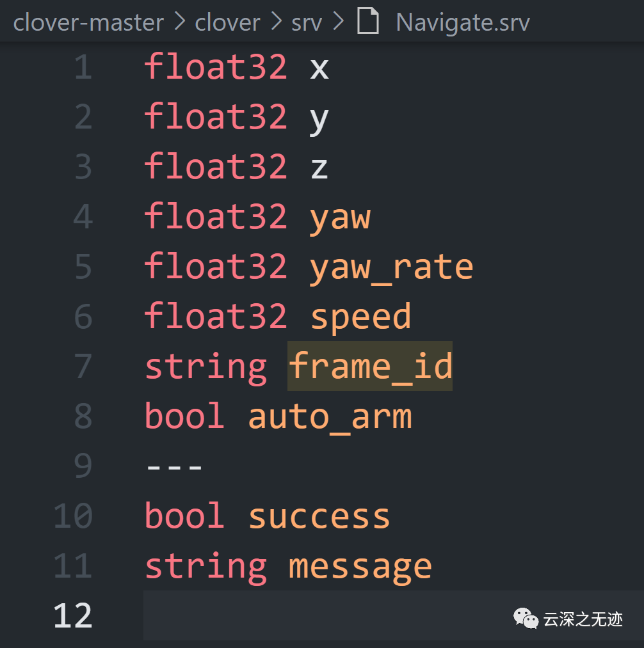Select line number 12 in the gutter
Screen dimensions: 644x648
point(73,616)
